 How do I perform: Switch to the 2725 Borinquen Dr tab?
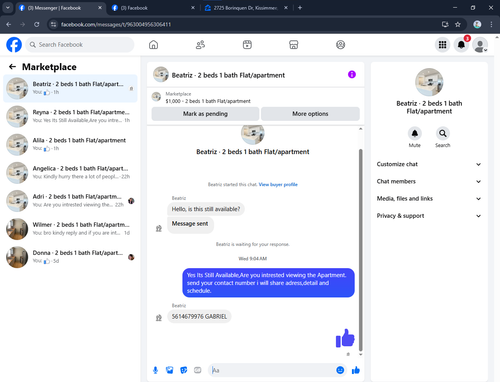tap(246, 8)
